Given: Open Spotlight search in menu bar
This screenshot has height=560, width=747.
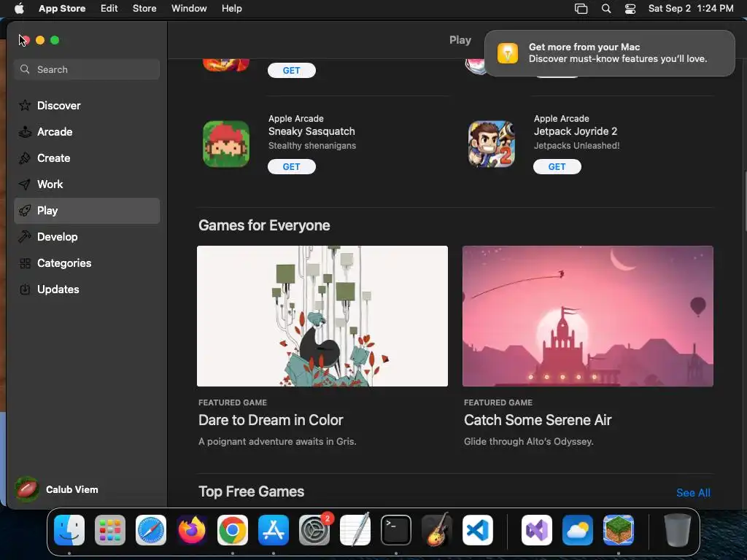Looking at the screenshot, I should point(606,9).
